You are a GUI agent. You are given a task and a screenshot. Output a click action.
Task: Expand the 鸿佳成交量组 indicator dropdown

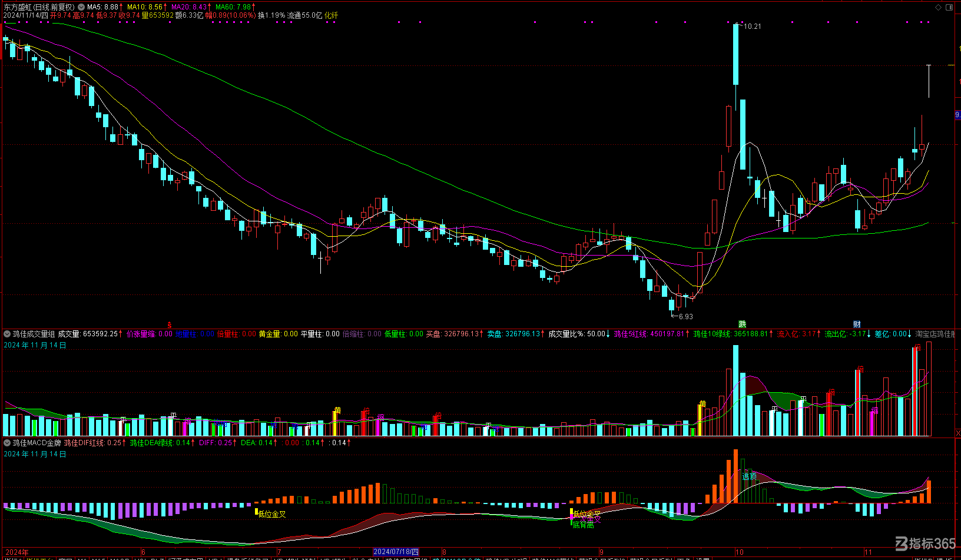point(7,334)
